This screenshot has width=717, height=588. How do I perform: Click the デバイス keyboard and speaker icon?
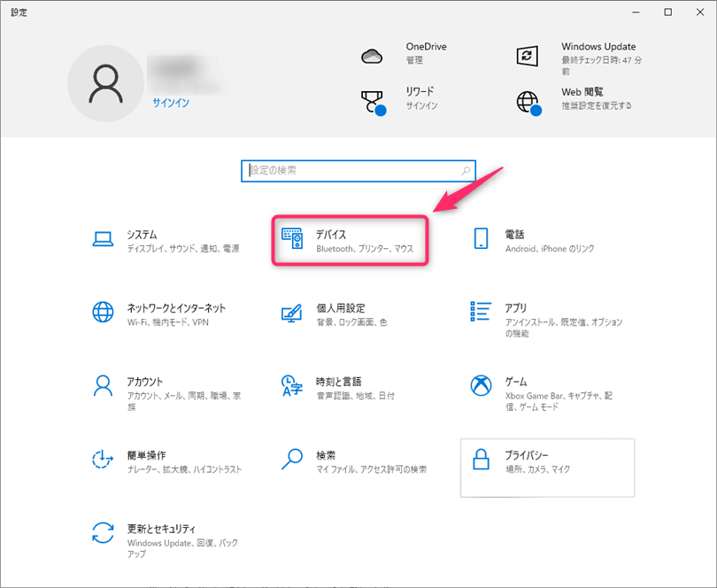[x=292, y=238]
